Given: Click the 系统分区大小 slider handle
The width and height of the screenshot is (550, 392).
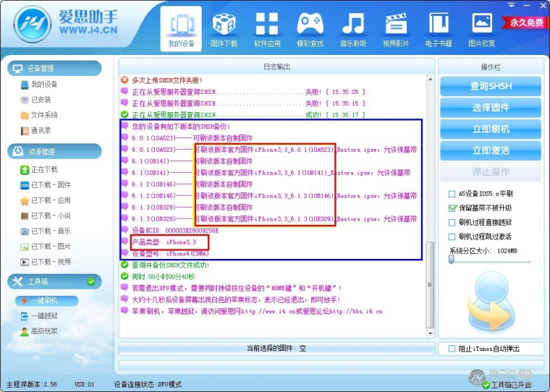Looking at the screenshot, I should click(x=452, y=260).
